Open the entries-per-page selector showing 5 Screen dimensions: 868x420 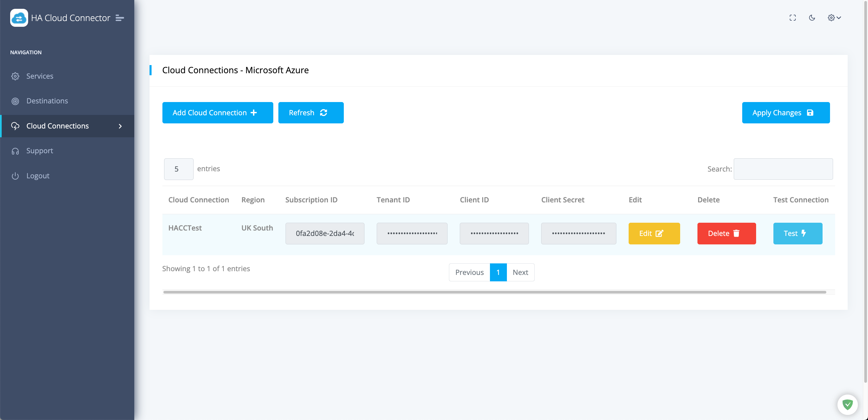(x=179, y=169)
